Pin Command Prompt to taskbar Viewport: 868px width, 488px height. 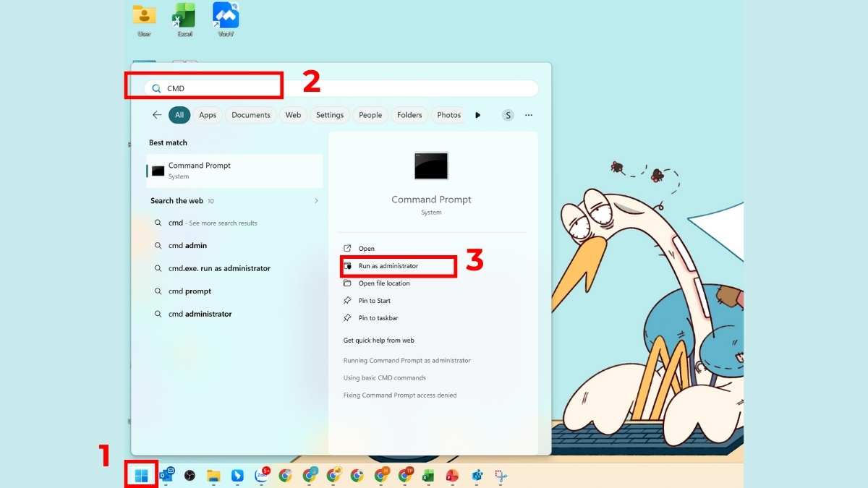[377, 317]
